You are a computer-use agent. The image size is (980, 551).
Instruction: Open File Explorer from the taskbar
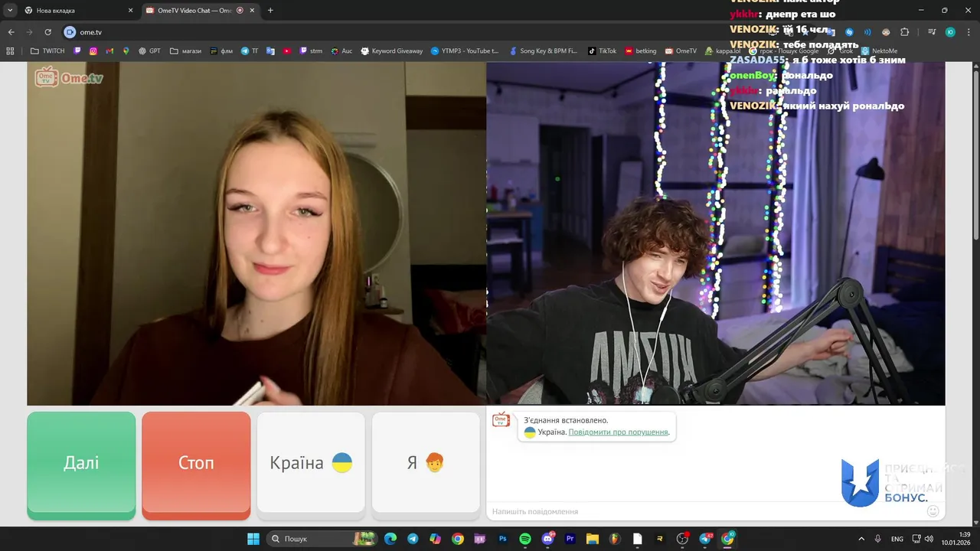592,539
